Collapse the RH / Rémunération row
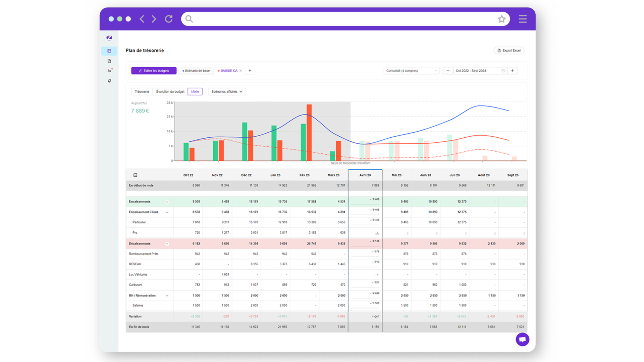Image resolution: width=644 pixels, height=362 pixels. pos(167,296)
